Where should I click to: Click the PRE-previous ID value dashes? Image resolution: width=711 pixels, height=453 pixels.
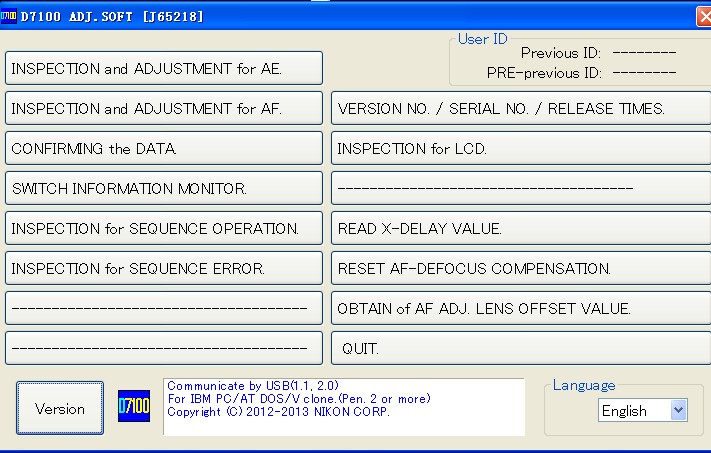click(644, 73)
